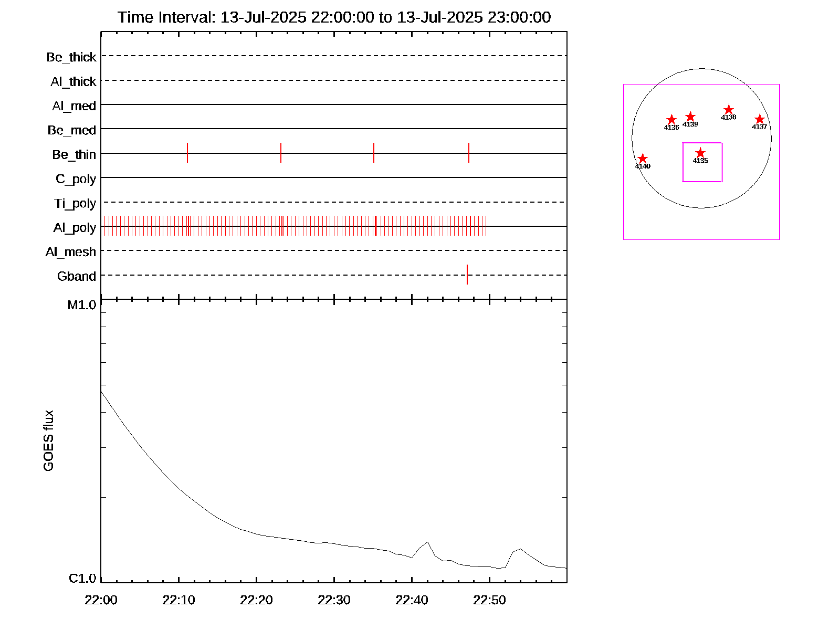Select the Al_poly filter label
This screenshot has height=630, width=840.
75,228
